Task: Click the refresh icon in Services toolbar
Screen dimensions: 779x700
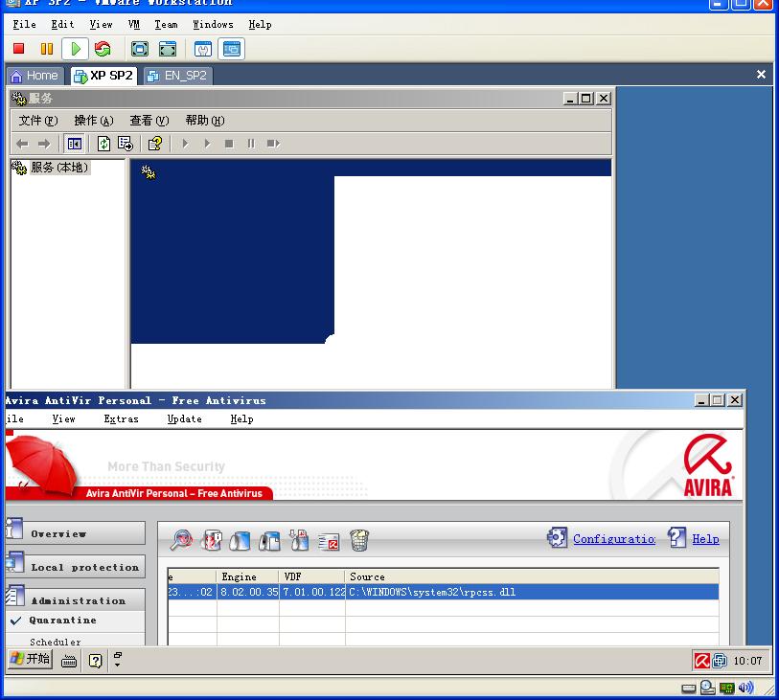Action: coord(103,144)
